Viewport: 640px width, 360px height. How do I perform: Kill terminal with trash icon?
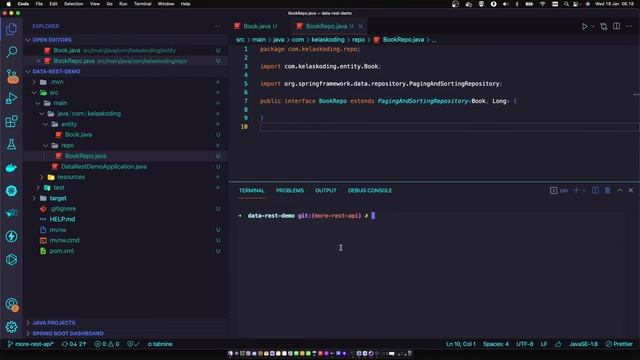pos(607,190)
